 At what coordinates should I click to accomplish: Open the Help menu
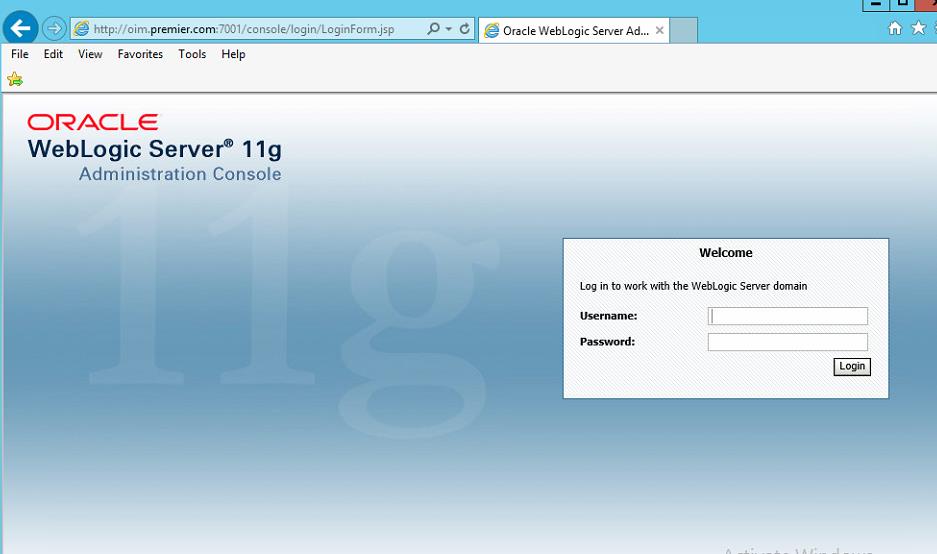[233, 54]
